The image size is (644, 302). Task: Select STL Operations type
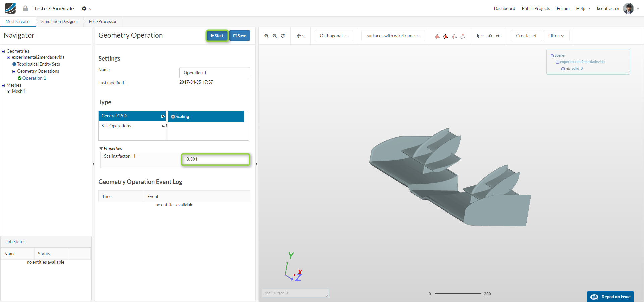click(132, 126)
